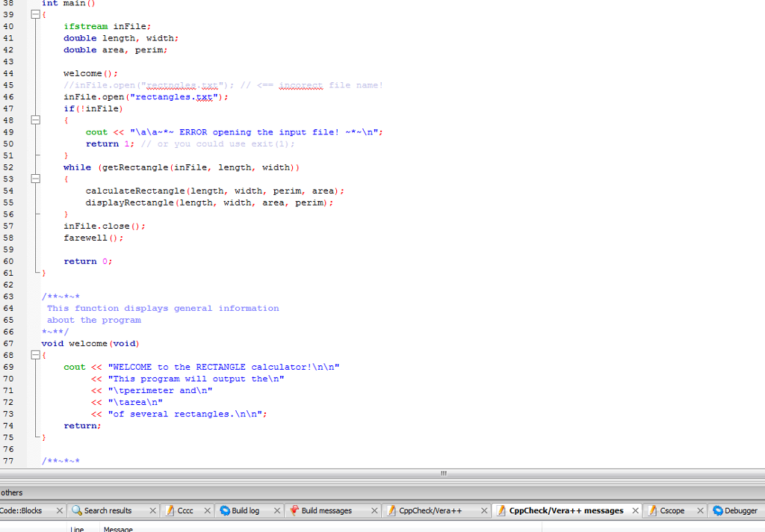The width and height of the screenshot is (765, 532).
Task: Click the displayRectangle function call
Action: click(210, 202)
